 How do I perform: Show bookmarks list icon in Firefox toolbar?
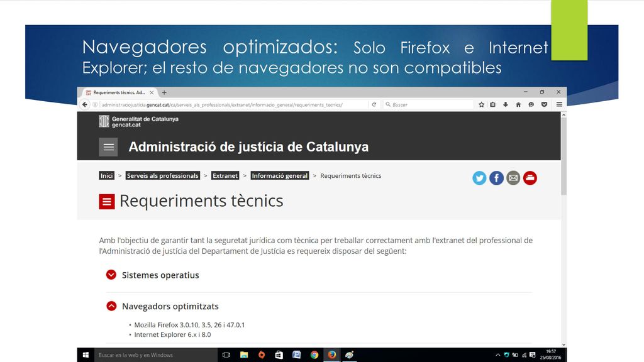[x=493, y=105]
